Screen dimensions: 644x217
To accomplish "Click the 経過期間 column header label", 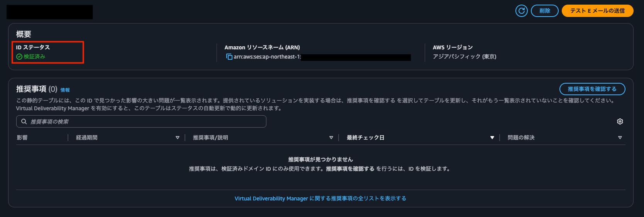I will click(x=87, y=138).
